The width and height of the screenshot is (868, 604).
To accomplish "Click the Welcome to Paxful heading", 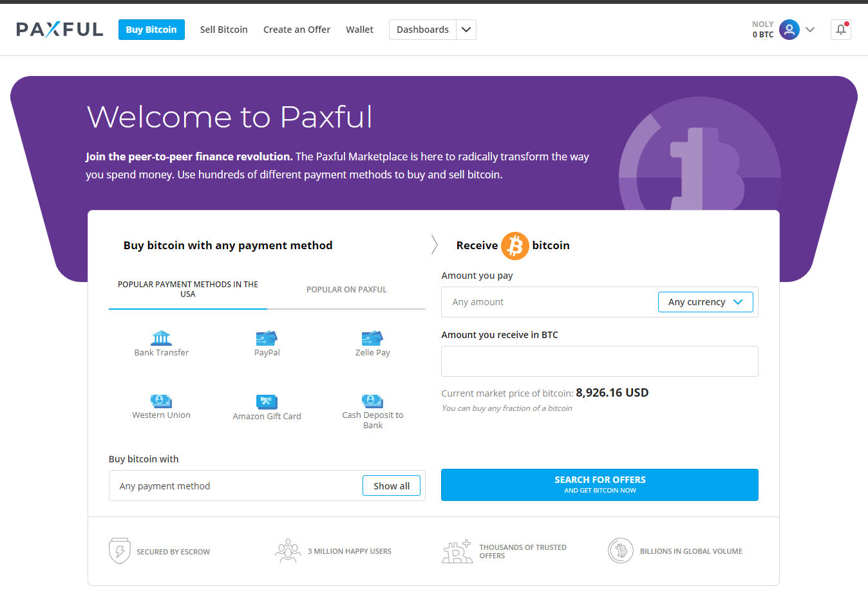I will click(x=230, y=117).
